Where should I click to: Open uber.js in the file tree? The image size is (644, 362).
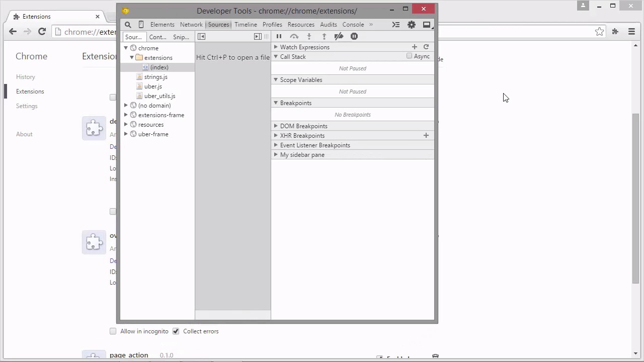(x=153, y=86)
